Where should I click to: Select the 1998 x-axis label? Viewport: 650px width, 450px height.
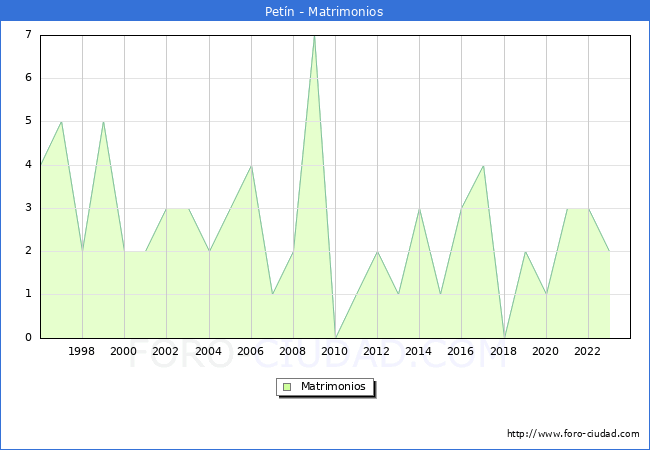pos(82,351)
